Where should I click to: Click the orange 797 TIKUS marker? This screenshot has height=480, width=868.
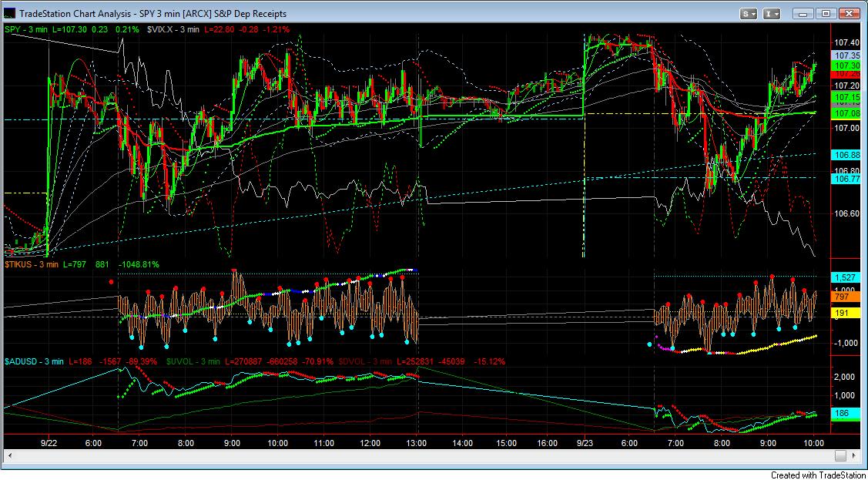pyautogui.click(x=846, y=297)
